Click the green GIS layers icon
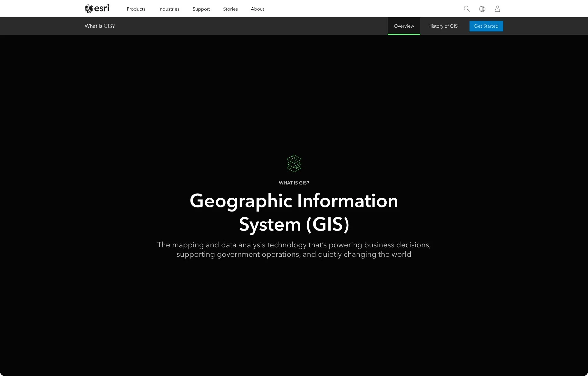The width and height of the screenshot is (588, 376). [x=294, y=164]
